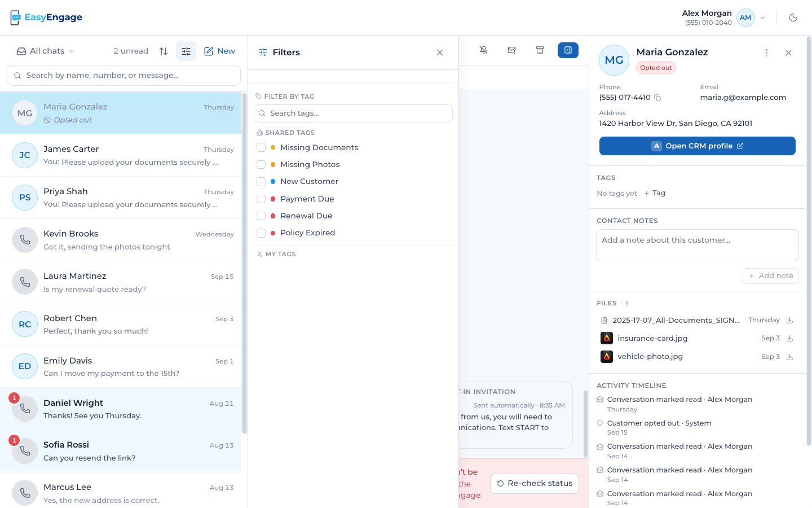Check the Renewal Due tag filter

261,216
